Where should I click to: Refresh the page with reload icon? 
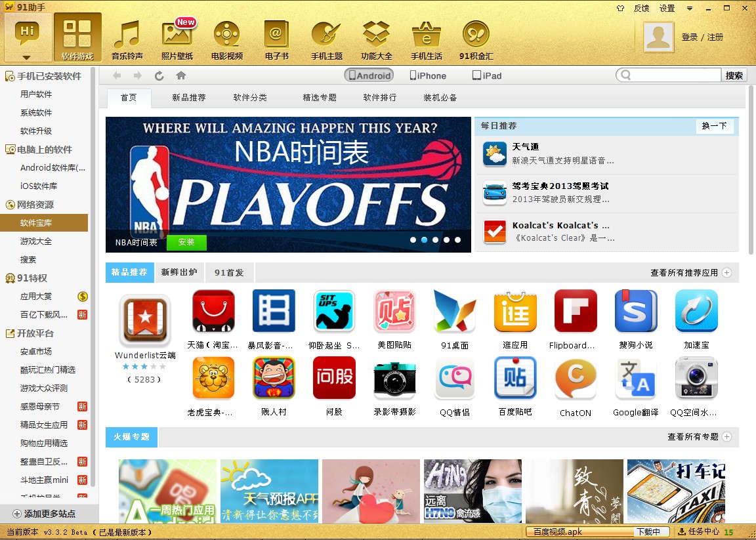(159, 75)
